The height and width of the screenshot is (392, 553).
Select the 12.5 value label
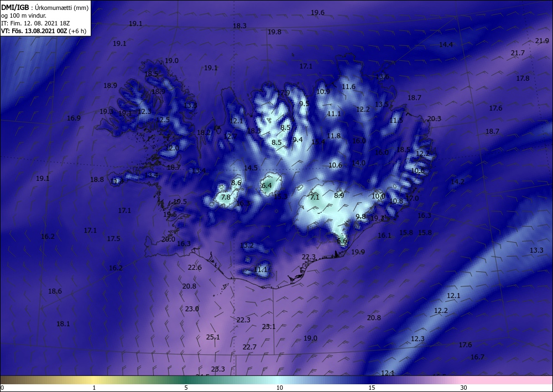point(163,120)
